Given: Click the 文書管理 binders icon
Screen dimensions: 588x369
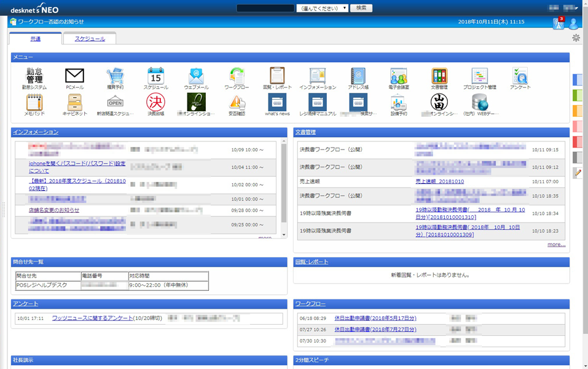Looking at the screenshot, I should click(x=439, y=76).
